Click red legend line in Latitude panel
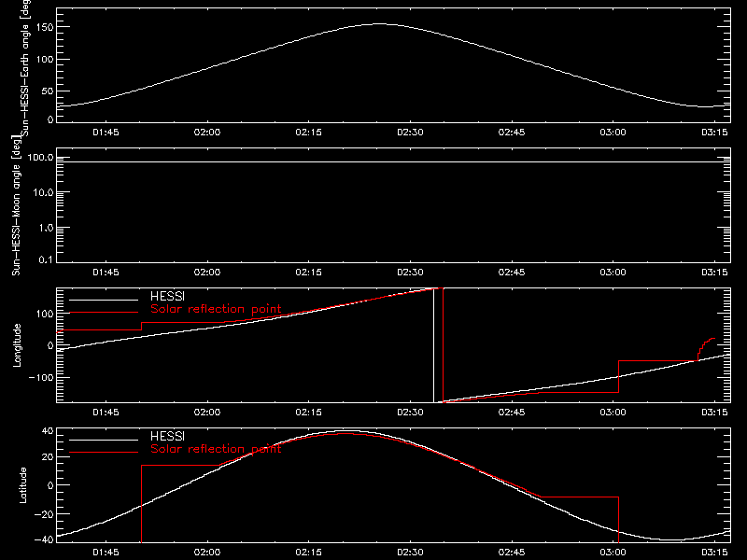The width and height of the screenshot is (747, 560). click(x=104, y=453)
